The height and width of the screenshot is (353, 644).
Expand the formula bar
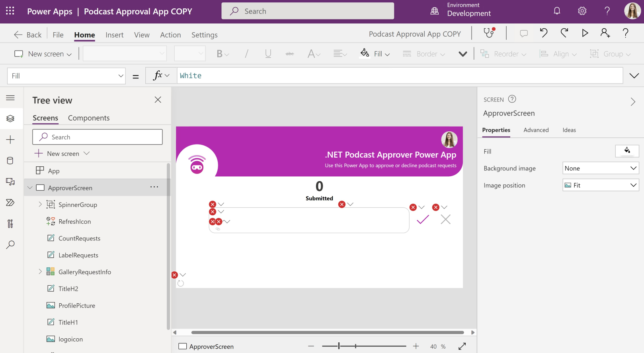tap(634, 76)
